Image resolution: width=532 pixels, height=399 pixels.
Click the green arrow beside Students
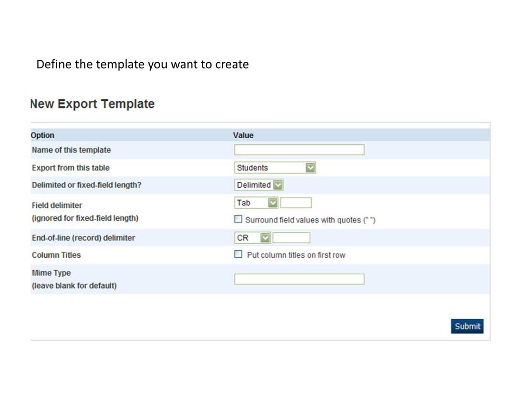pyautogui.click(x=310, y=168)
